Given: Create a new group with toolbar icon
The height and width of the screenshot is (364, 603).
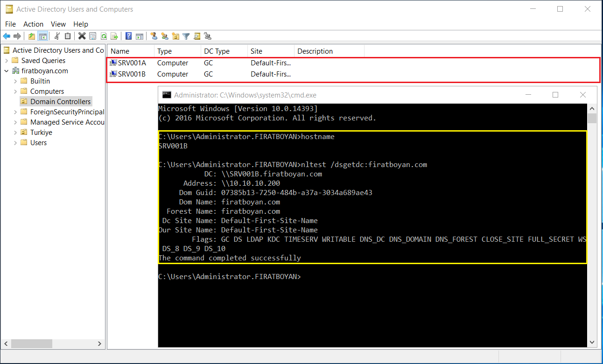Looking at the screenshot, I should pyautogui.click(x=164, y=36).
